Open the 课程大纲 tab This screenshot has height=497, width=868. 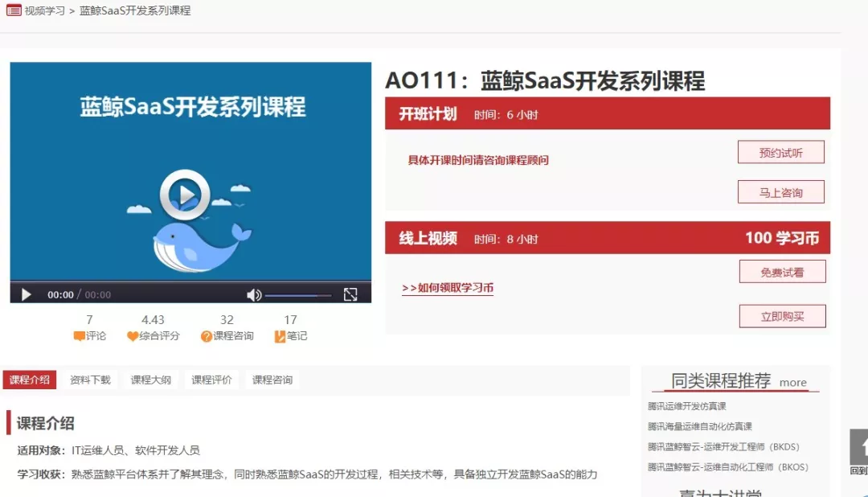click(x=149, y=379)
